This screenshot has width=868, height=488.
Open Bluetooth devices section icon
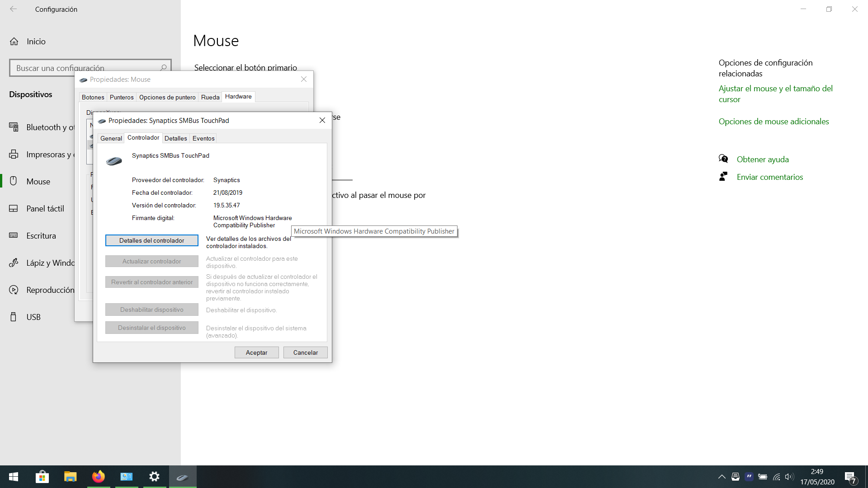coord(14,127)
